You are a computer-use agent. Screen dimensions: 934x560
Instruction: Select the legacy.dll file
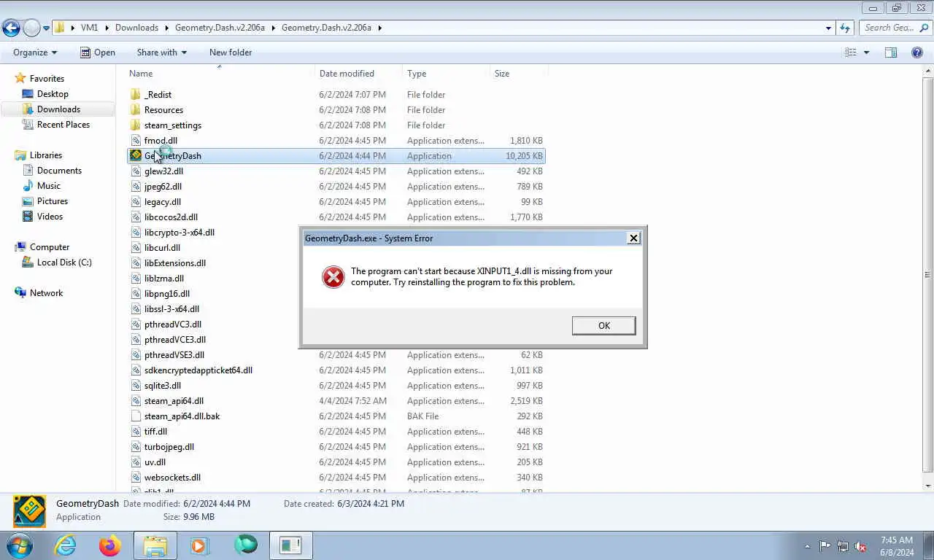click(x=163, y=201)
